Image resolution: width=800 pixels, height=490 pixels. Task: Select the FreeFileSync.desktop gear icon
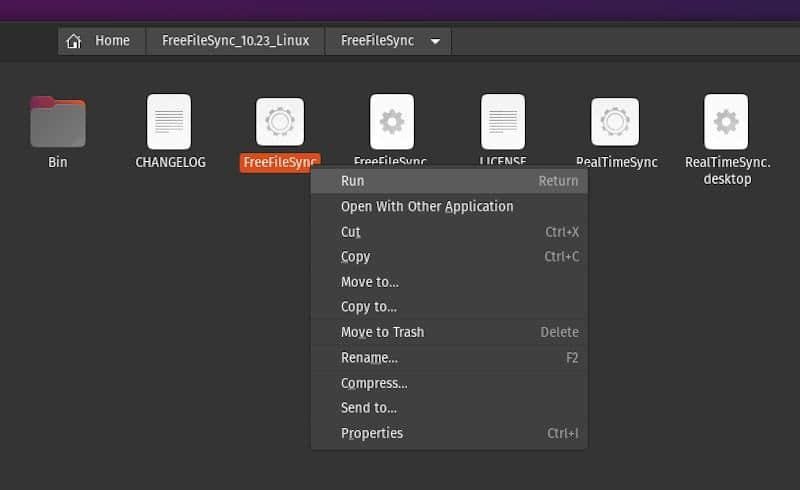[391, 122]
